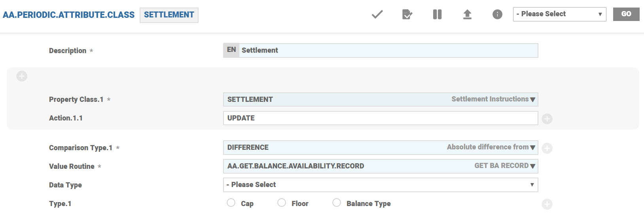The width and height of the screenshot is (644, 214).
Task: Select the Floor radio button
Action: [x=282, y=203]
